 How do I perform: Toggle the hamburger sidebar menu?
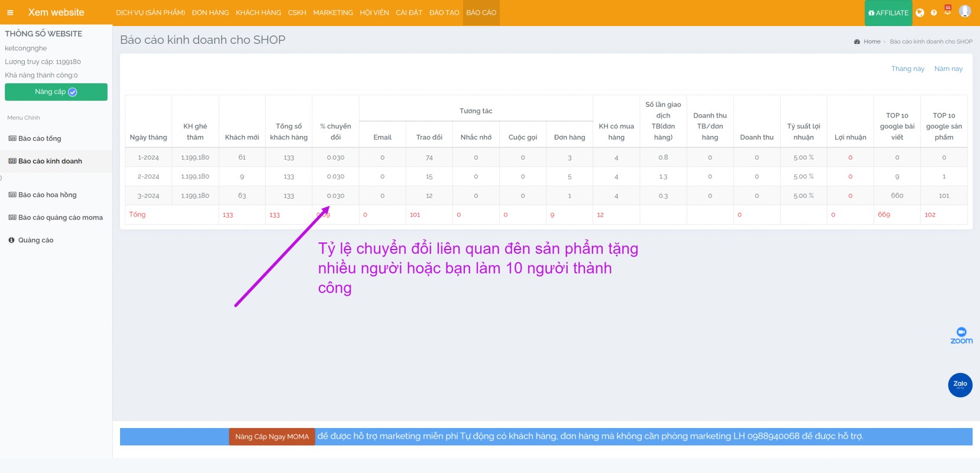[x=10, y=12]
